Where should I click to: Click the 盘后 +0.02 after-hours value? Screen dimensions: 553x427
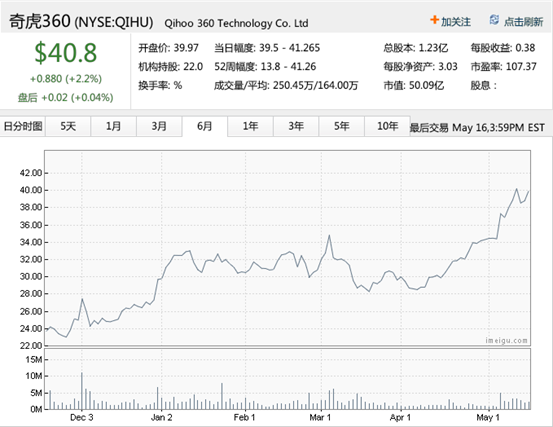click(66, 97)
